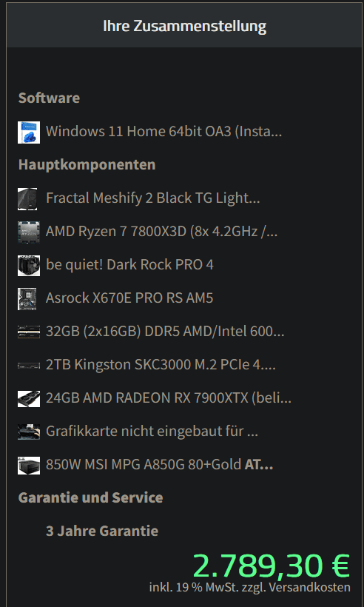The image size is (364, 607).
Task: Click the Windows 11 Home product thumbnail
Action: point(29,133)
